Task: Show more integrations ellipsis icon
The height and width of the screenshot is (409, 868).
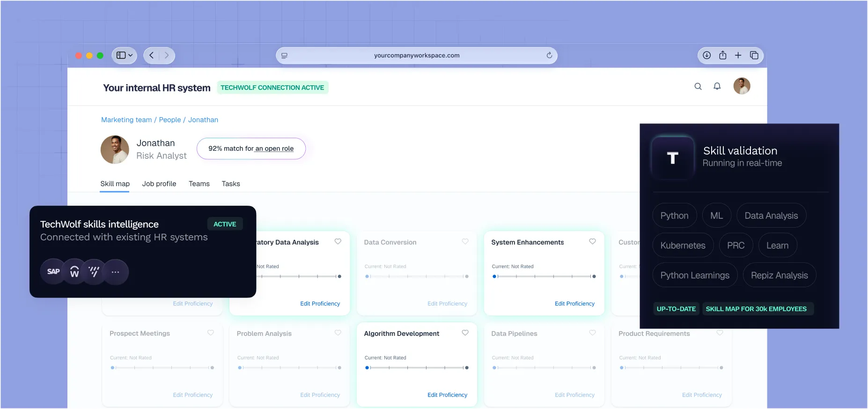Action: point(116,272)
